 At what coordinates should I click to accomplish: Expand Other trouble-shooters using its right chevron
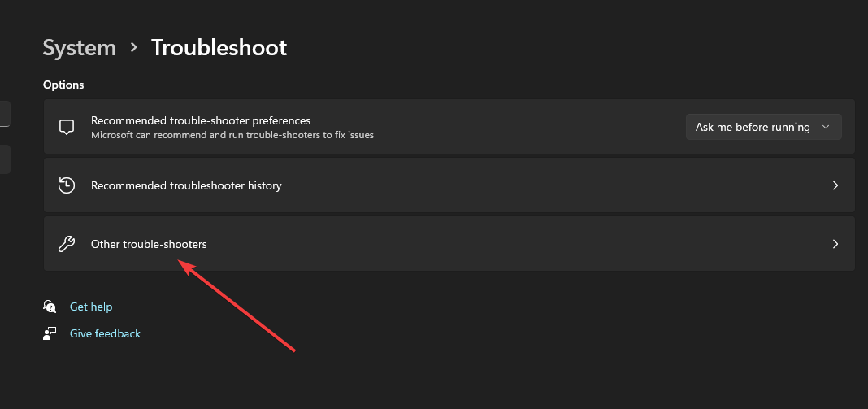pyautogui.click(x=835, y=244)
